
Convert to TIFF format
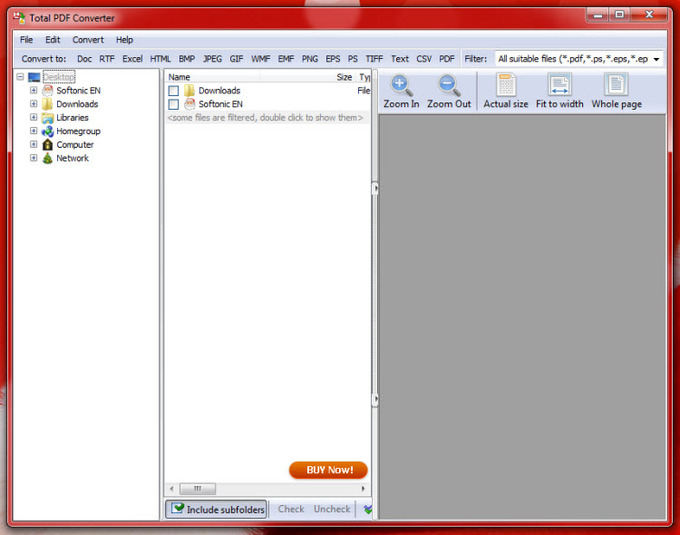click(x=374, y=59)
